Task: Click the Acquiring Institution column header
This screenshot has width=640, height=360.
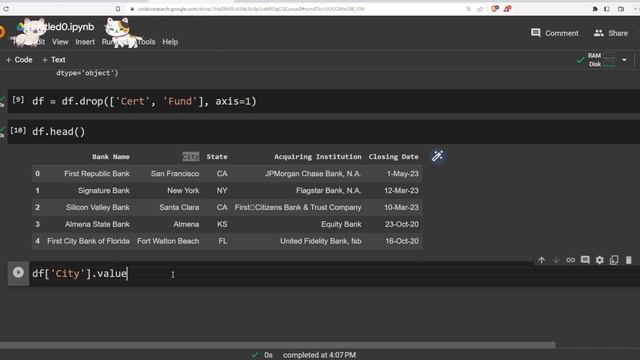Action: [x=318, y=156]
